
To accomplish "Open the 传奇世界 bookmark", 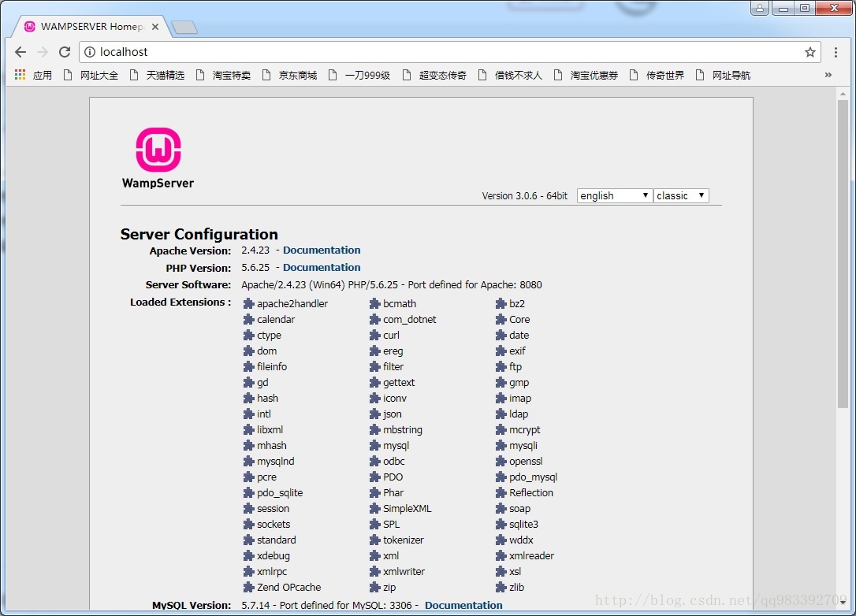I will pos(657,75).
